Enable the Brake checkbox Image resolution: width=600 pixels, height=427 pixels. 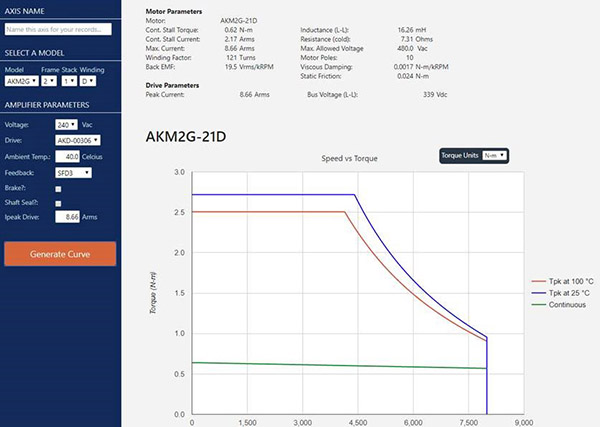[x=58, y=189]
